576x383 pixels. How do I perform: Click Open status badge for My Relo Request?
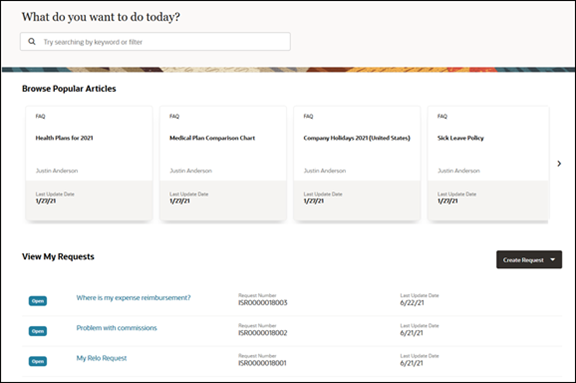pos(38,361)
